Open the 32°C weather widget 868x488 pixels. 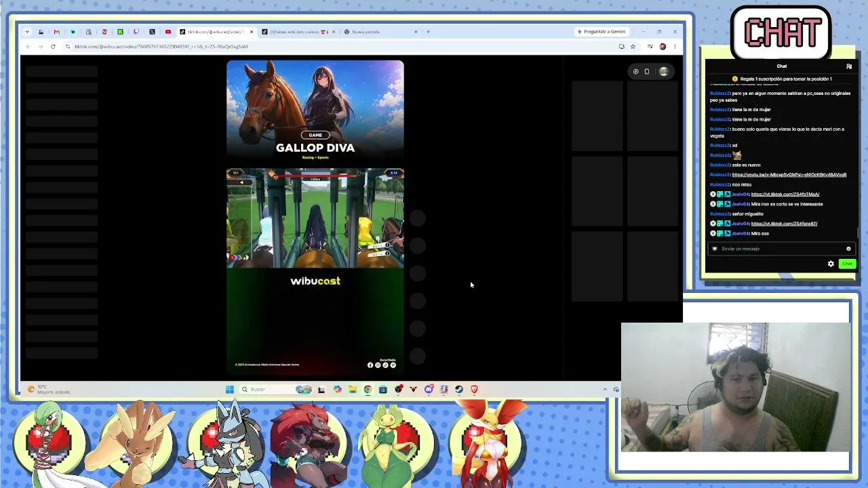coord(48,390)
